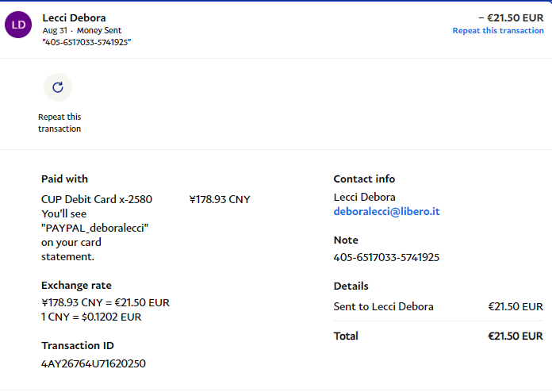Viewport: 552px width, 392px height.
Task: Click the transaction ID 4AY26764U71620250
Action: click(x=93, y=363)
